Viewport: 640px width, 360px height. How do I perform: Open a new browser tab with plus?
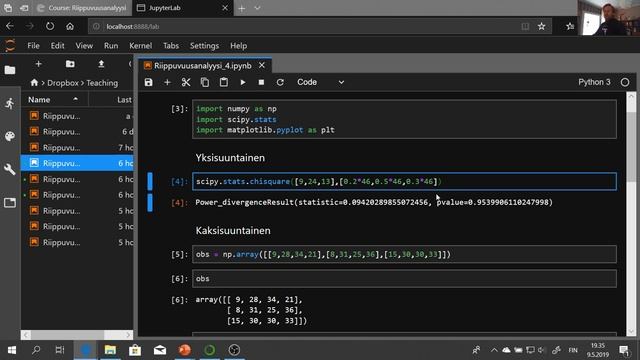242,8
